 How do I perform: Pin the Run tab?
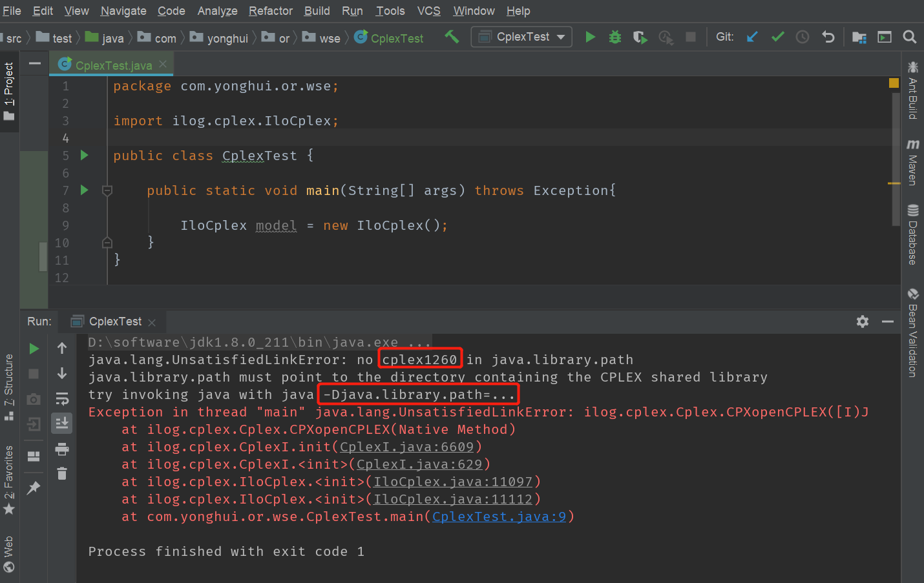point(34,488)
